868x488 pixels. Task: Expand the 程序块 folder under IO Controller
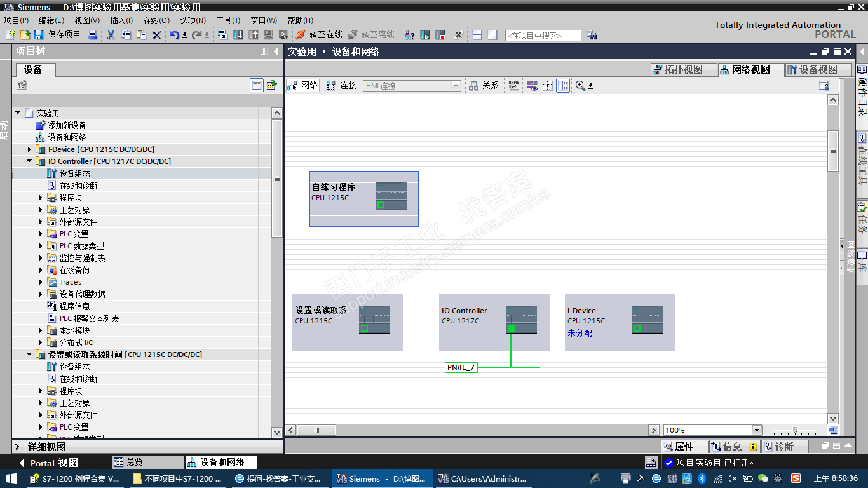[41, 198]
